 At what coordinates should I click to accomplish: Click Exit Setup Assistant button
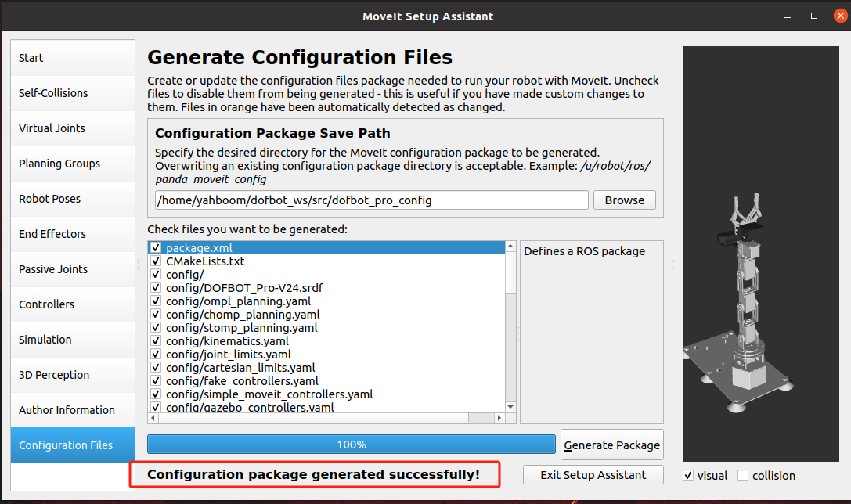pos(593,475)
